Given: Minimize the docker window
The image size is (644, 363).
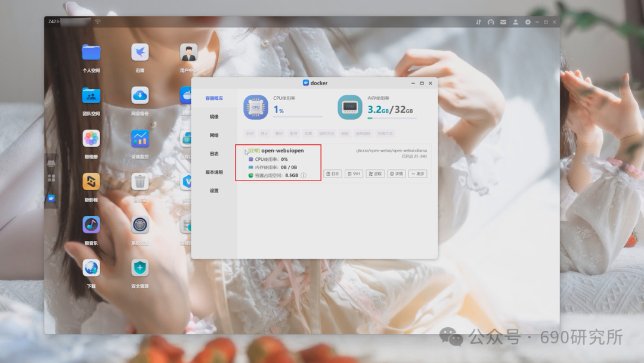Looking at the screenshot, I should coord(413,83).
